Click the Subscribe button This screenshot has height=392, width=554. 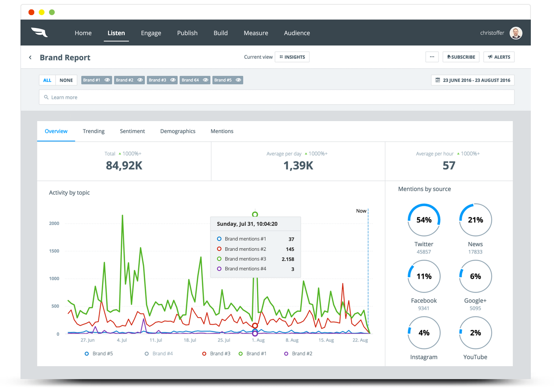click(461, 57)
